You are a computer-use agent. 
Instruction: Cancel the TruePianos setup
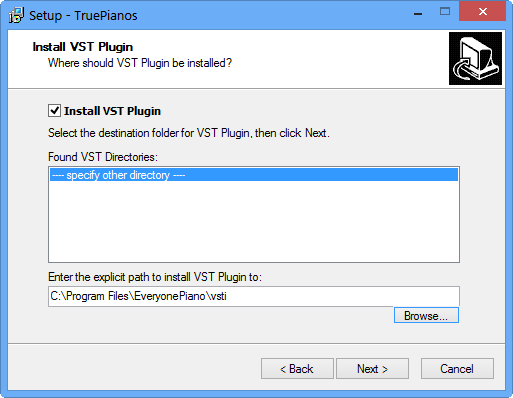click(x=457, y=369)
